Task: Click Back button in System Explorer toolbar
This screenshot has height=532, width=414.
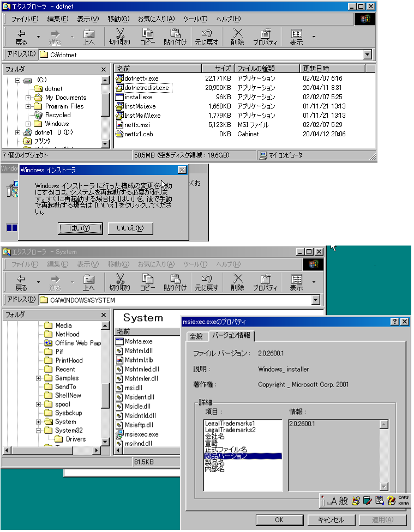Action: click(x=21, y=282)
